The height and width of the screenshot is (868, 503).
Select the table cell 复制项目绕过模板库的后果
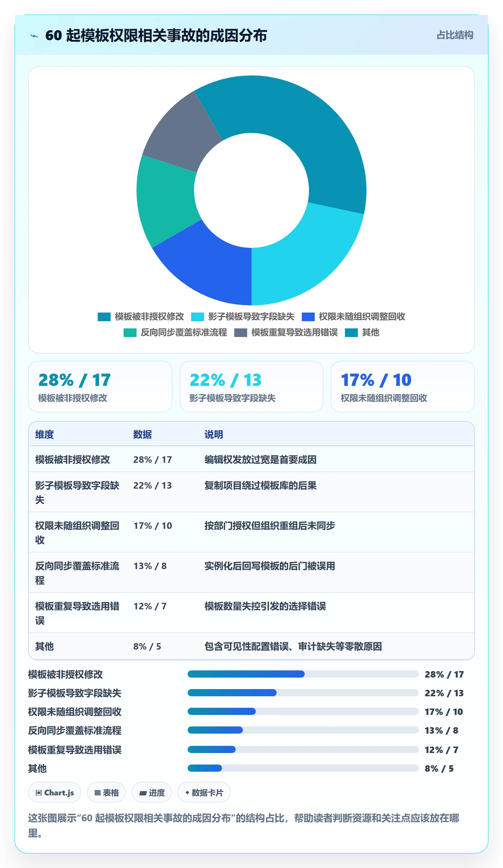click(260, 485)
